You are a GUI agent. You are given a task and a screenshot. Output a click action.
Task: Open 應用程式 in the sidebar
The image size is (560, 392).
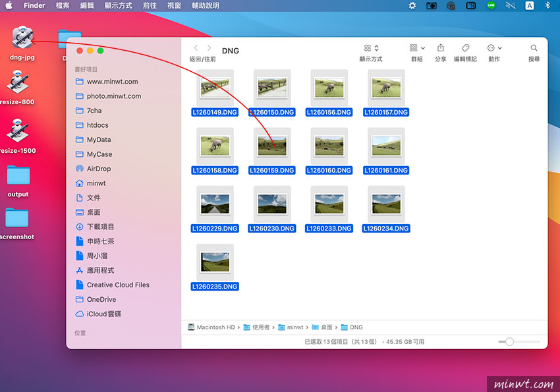95,270
